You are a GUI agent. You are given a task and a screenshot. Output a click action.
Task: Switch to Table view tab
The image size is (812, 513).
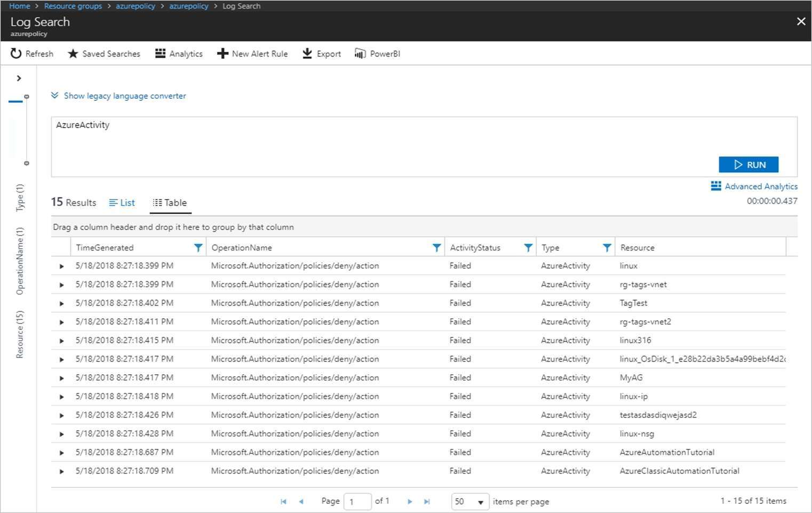[170, 203]
